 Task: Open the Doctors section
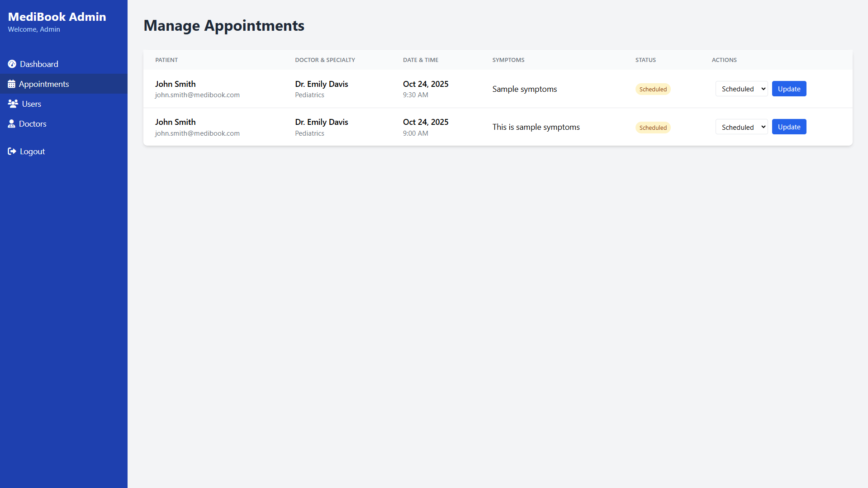click(x=33, y=124)
